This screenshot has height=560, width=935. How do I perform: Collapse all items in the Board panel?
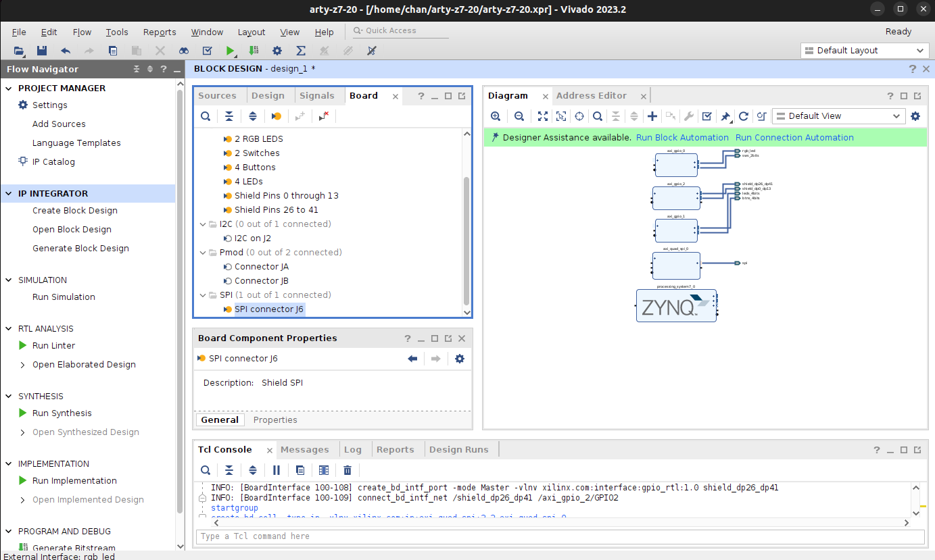pos(229,116)
